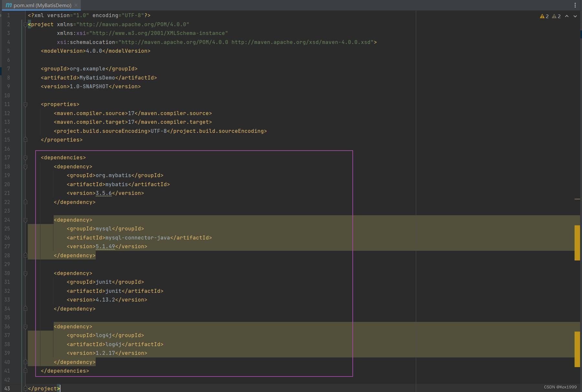
Task: Click the properties closing fold marker
Action: pos(25,140)
